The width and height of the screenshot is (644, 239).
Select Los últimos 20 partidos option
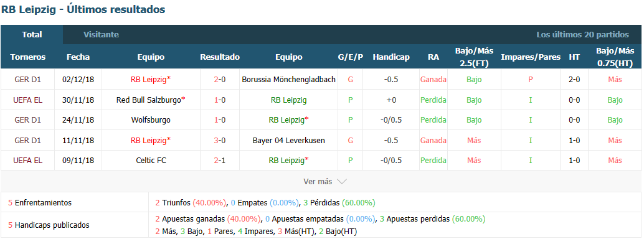[582, 34]
